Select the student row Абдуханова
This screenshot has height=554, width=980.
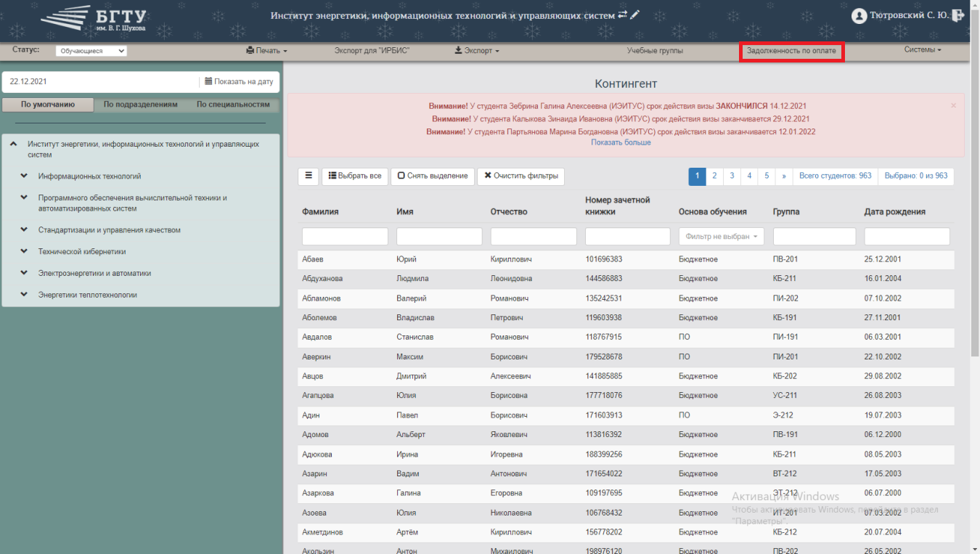626,279
